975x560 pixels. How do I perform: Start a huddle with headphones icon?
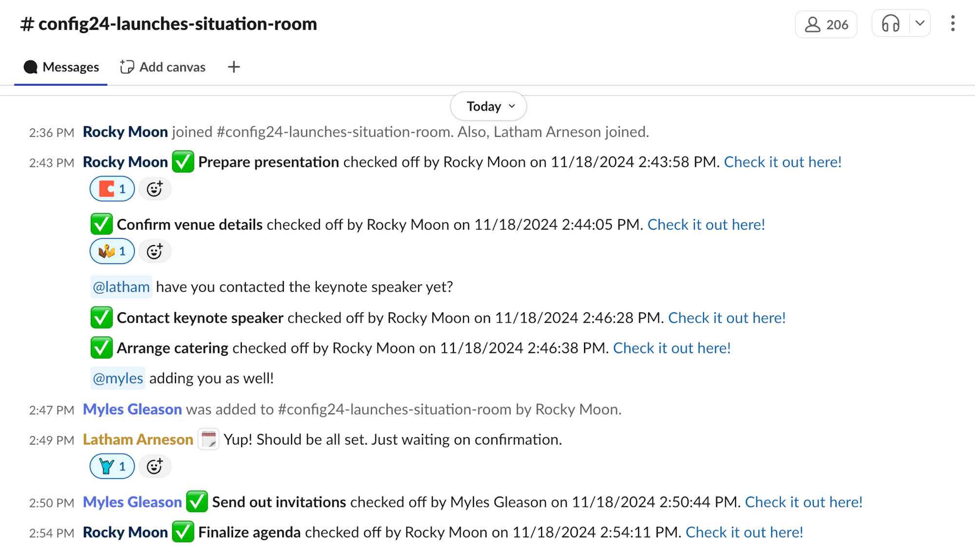[x=890, y=23]
